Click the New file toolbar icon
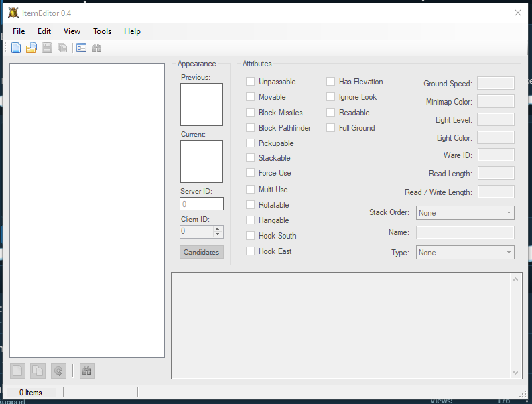532x404 pixels. click(16, 48)
